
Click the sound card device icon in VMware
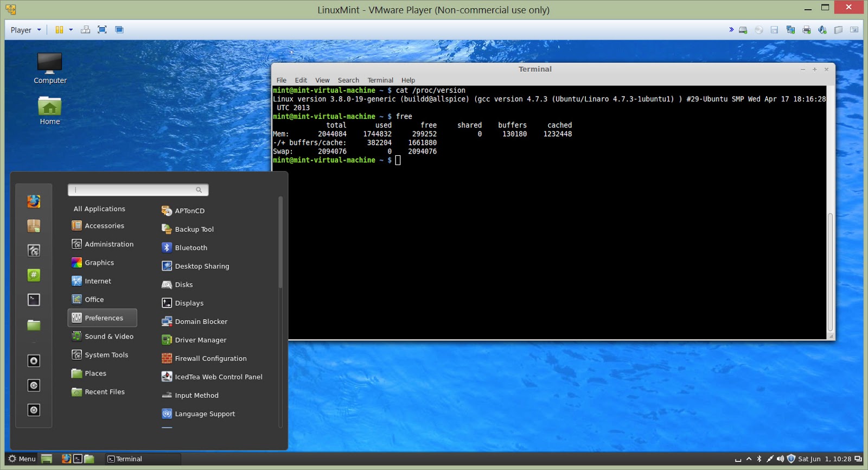822,30
